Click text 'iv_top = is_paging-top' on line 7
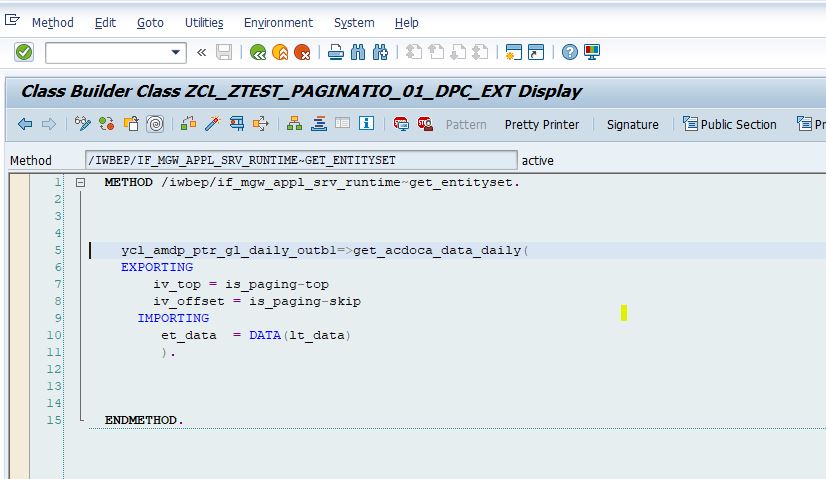This screenshot has width=826, height=479. tap(241, 285)
